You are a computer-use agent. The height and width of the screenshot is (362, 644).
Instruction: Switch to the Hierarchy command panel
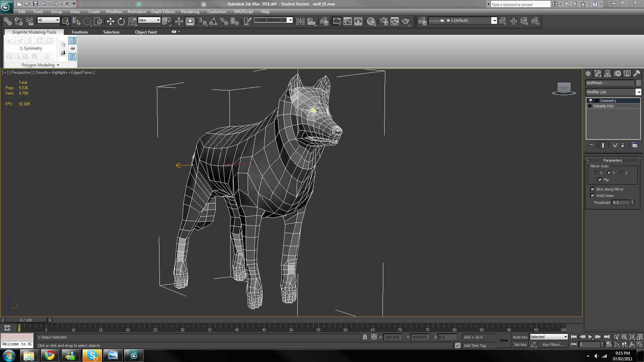(607, 73)
